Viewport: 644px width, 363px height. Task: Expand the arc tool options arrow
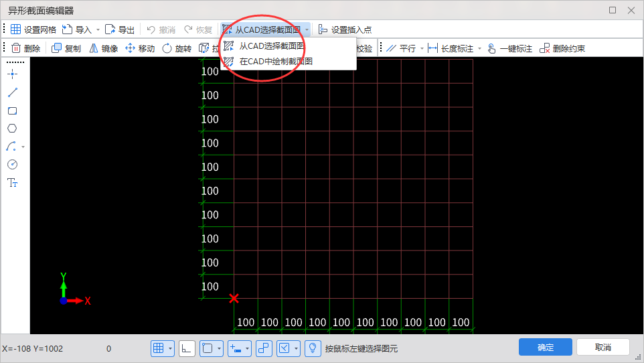(23, 147)
